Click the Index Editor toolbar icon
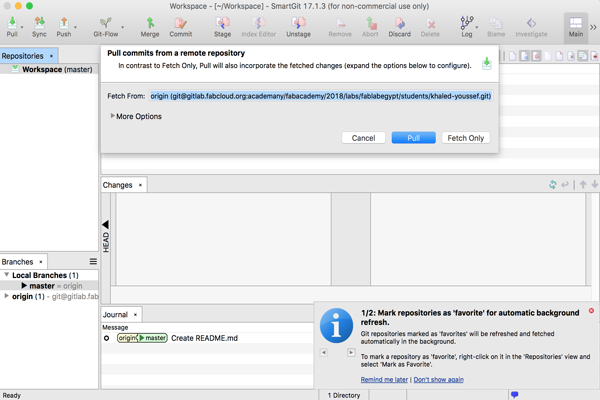This screenshot has width=600, height=400. (259, 27)
